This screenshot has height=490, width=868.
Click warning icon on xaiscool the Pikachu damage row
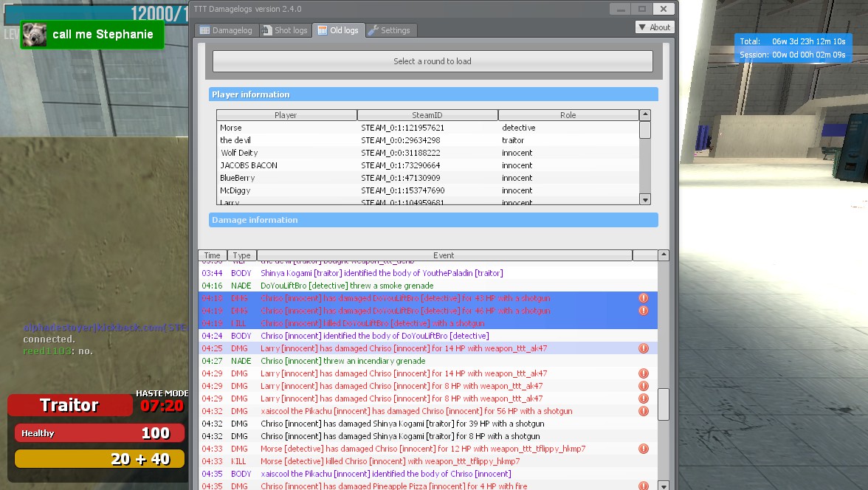click(x=644, y=411)
